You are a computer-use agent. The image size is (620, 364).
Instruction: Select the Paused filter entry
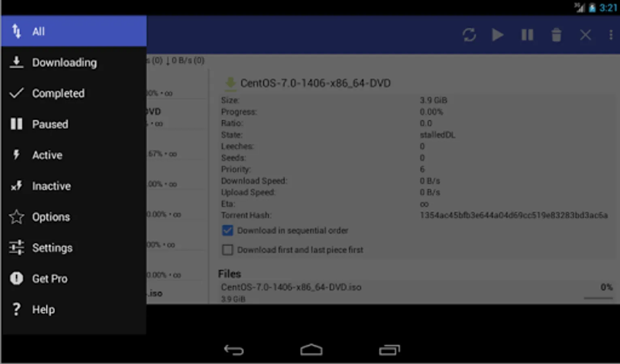pos(74,124)
